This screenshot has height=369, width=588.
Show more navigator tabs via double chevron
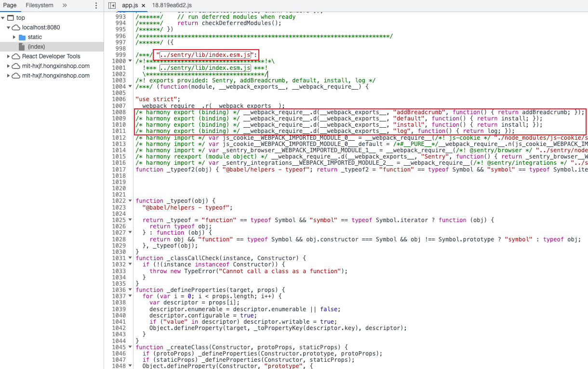65,5
